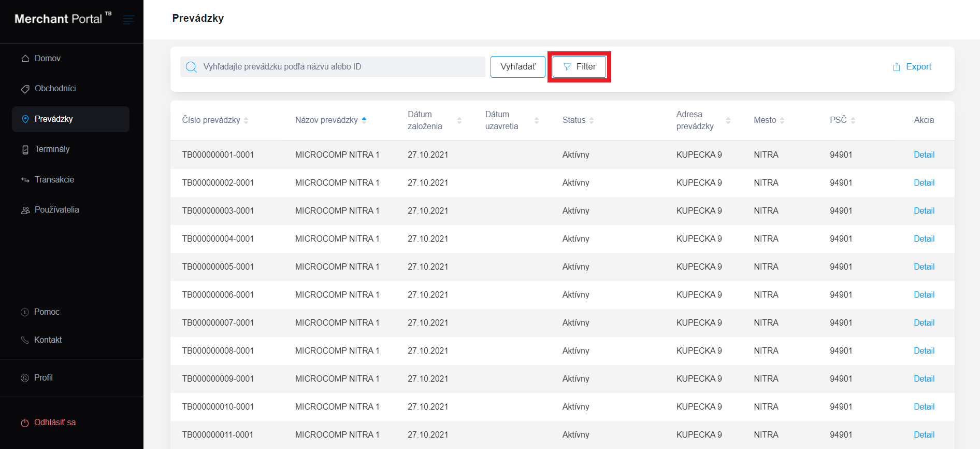Image resolution: width=980 pixels, height=449 pixels.
Task: Open Transakcie in the sidebar
Action: click(54, 180)
